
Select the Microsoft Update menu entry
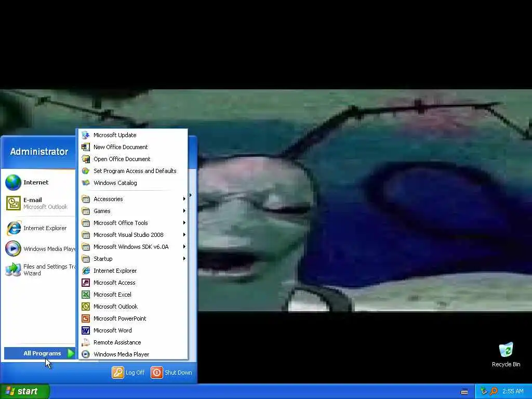[133, 135]
